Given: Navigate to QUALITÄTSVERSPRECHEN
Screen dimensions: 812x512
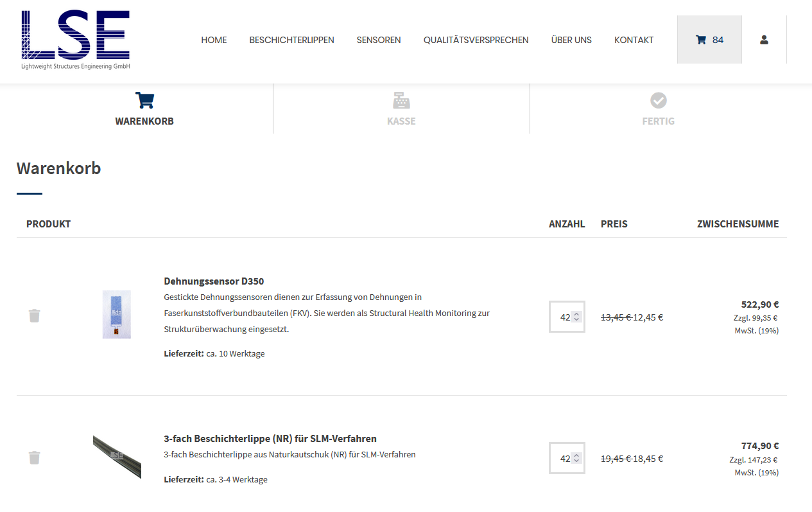Looking at the screenshot, I should [476, 40].
